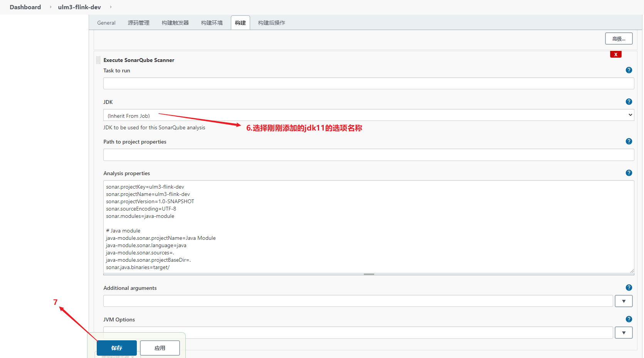The image size is (644, 358).
Task: Focus the Path to project properties input
Action: pos(368,155)
